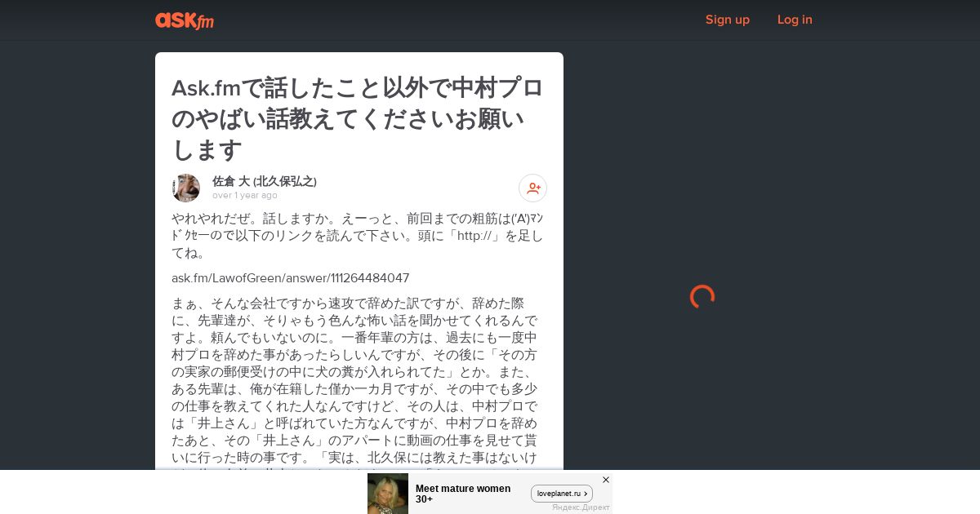The image size is (980, 514).
Task: Follow user with the add-person icon
Action: pos(533,188)
